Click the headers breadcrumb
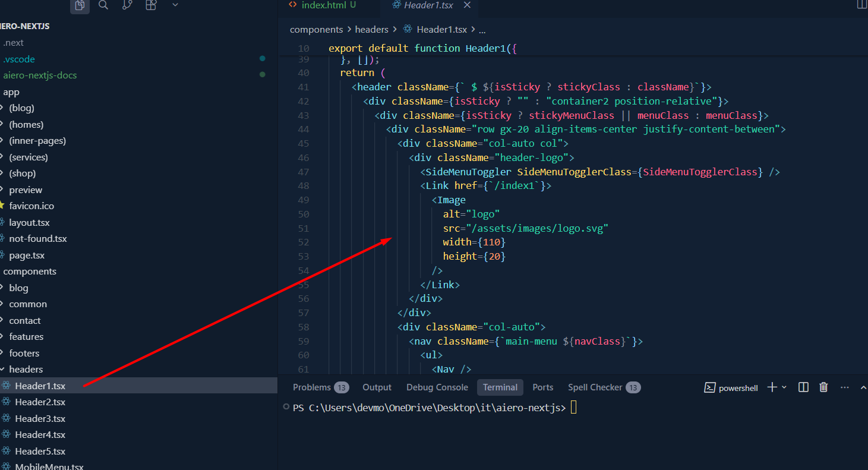Image resolution: width=868 pixels, height=470 pixels. pyautogui.click(x=371, y=29)
